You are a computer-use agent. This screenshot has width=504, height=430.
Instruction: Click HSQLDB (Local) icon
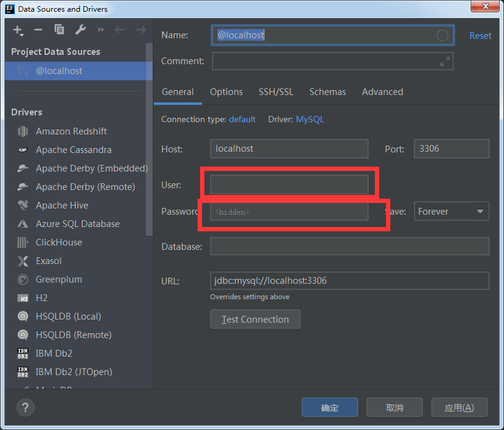pos(23,316)
